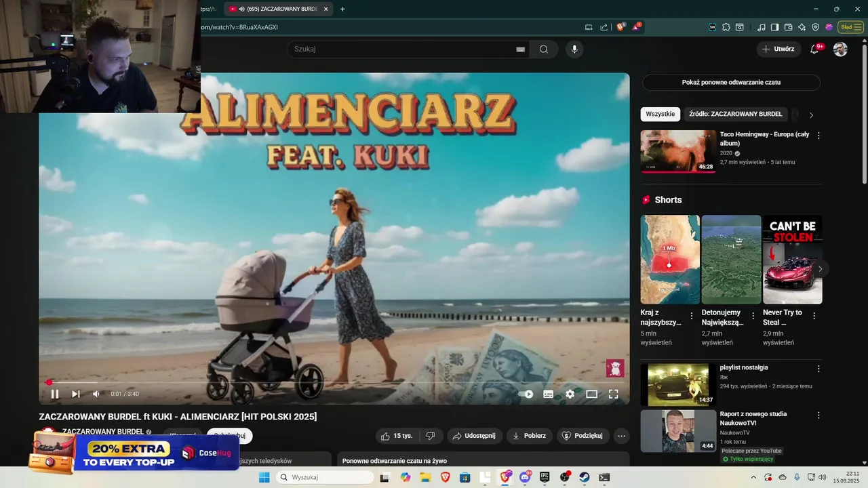Open browser menu labeled Błąd

click(850, 27)
